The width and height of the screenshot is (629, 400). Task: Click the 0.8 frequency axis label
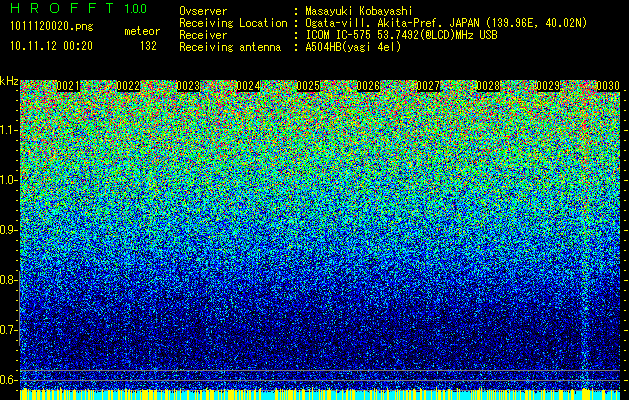click(8, 280)
